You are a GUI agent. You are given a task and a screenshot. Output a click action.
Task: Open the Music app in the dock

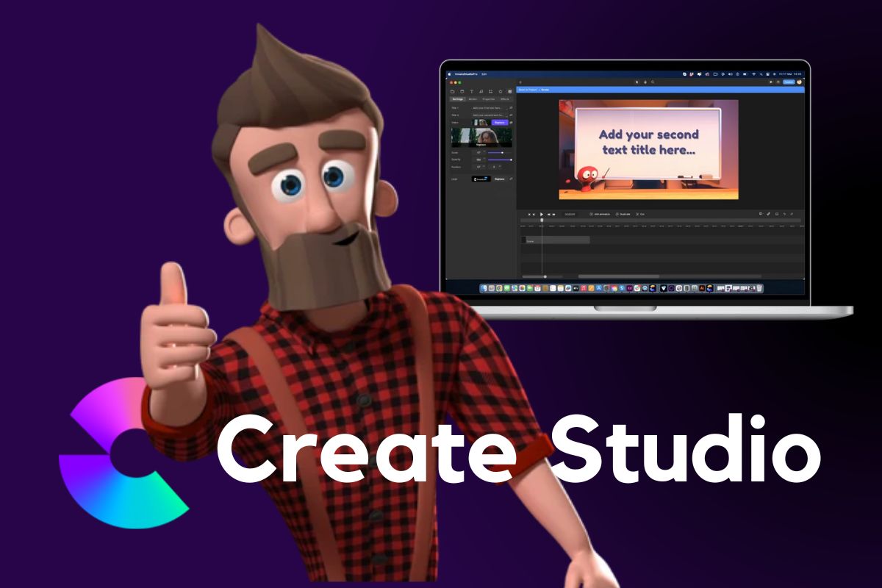point(584,288)
